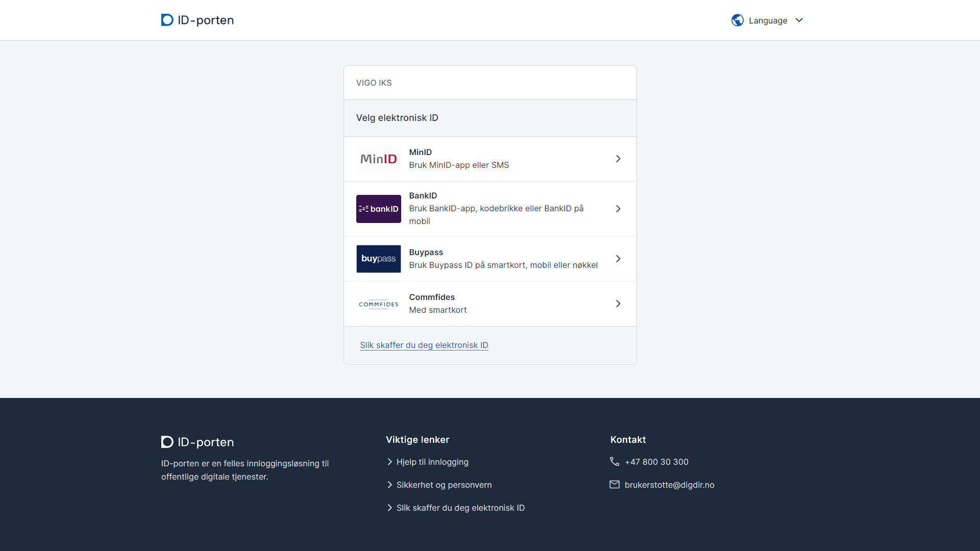Click the globe icon beside Language

[737, 20]
